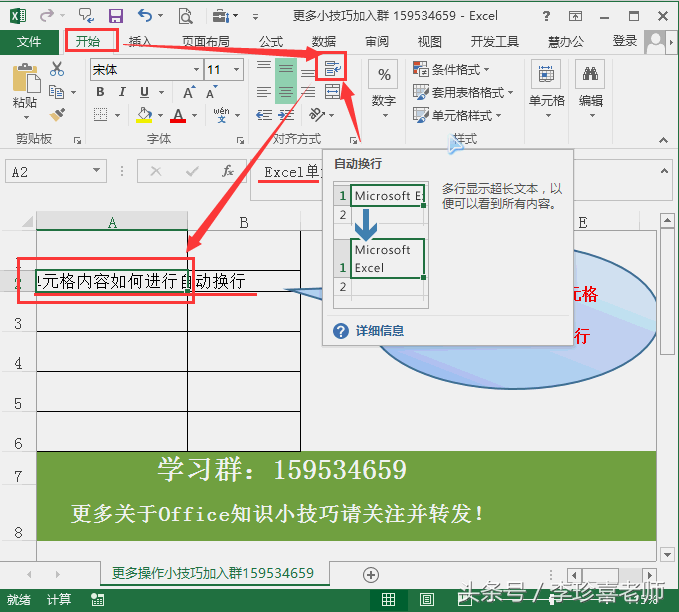Toggle Bold formatting
Image resolution: width=679 pixels, height=612 pixels.
tap(100, 92)
